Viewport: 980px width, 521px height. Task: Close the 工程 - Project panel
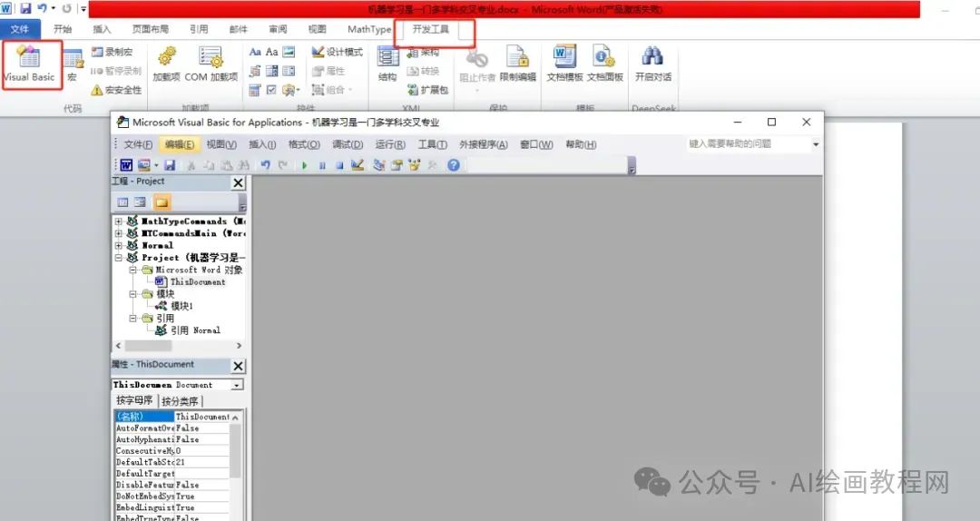238,182
